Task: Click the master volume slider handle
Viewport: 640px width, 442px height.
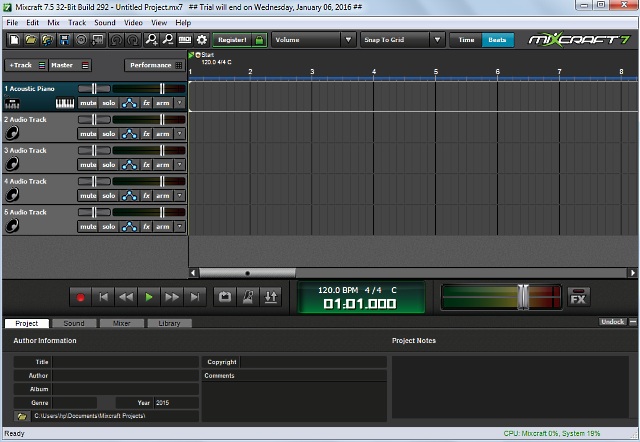Action: click(522, 296)
